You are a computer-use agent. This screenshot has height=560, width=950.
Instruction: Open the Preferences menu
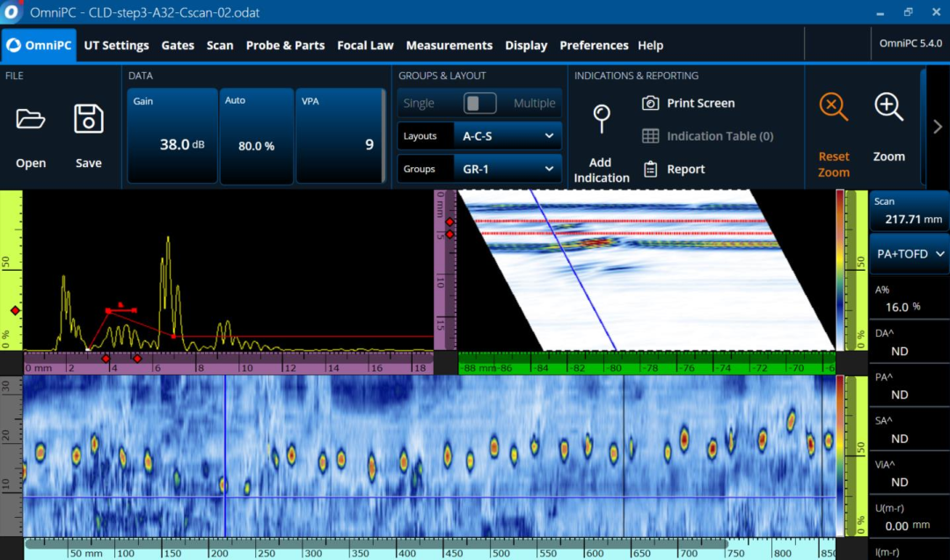(x=594, y=46)
